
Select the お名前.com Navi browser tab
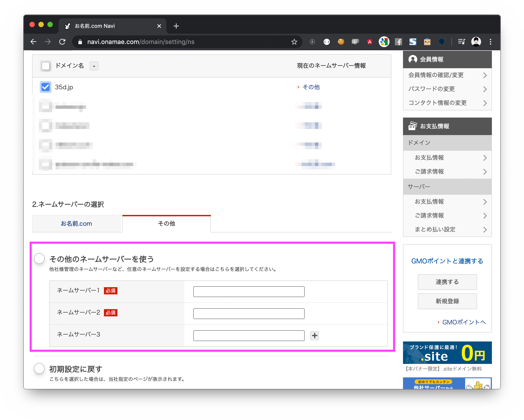click(x=112, y=26)
